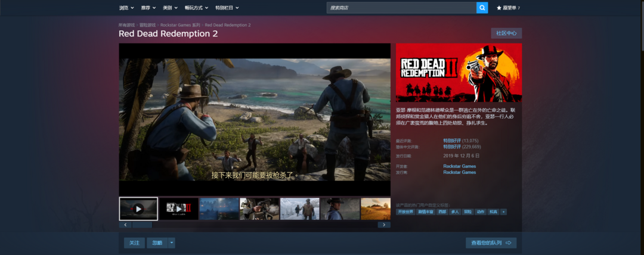Open the wishlist with the star icon
The width and height of the screenshot is (644, 255).
[507, 8]
